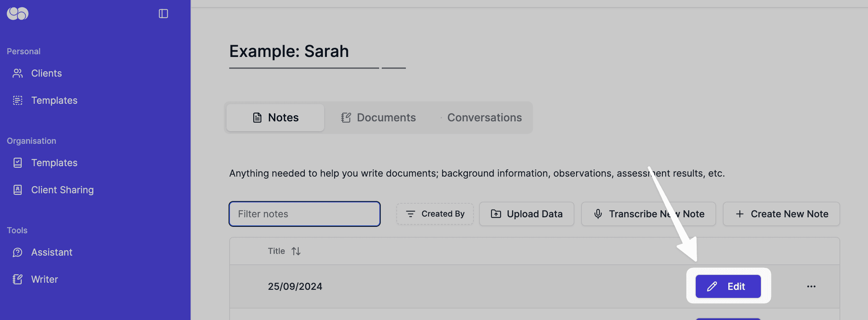Screen dimensions: 868x320
Task: Click the app logo in the sidebar
Action: click(x=18, y=14)
